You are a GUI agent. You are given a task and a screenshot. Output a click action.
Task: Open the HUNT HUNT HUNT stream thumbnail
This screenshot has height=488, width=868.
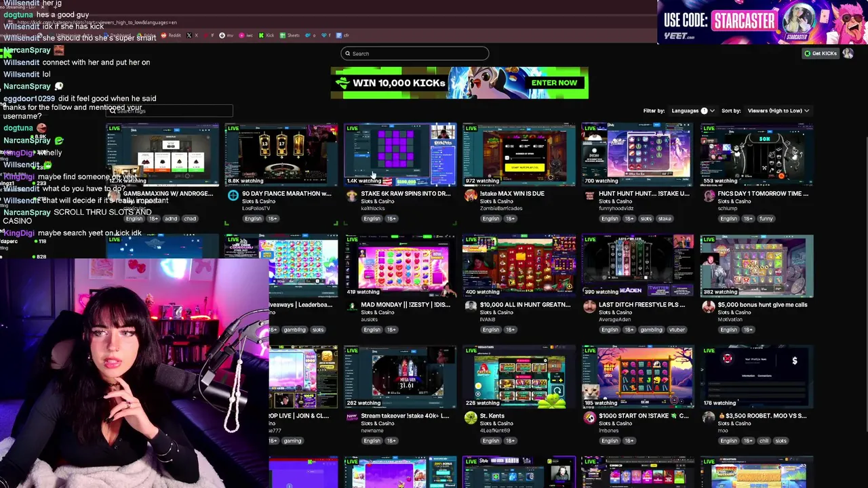tap(637, 155)
